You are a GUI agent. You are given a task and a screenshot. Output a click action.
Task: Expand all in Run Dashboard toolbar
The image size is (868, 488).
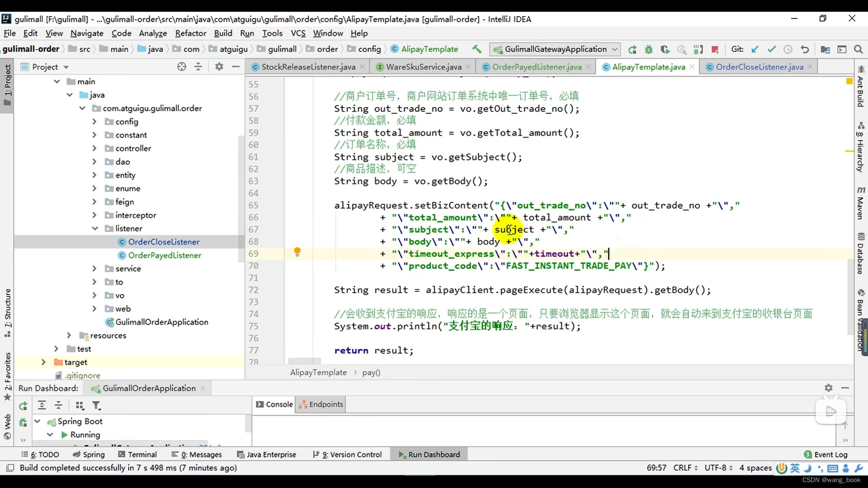coord(42,405)
